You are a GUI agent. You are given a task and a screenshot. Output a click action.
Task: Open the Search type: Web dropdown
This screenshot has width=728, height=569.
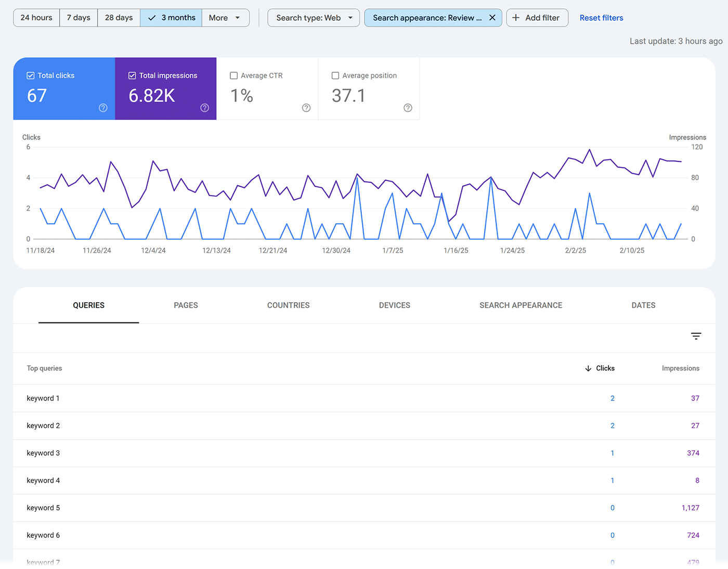pyautogui.click(x=313, y=17)
